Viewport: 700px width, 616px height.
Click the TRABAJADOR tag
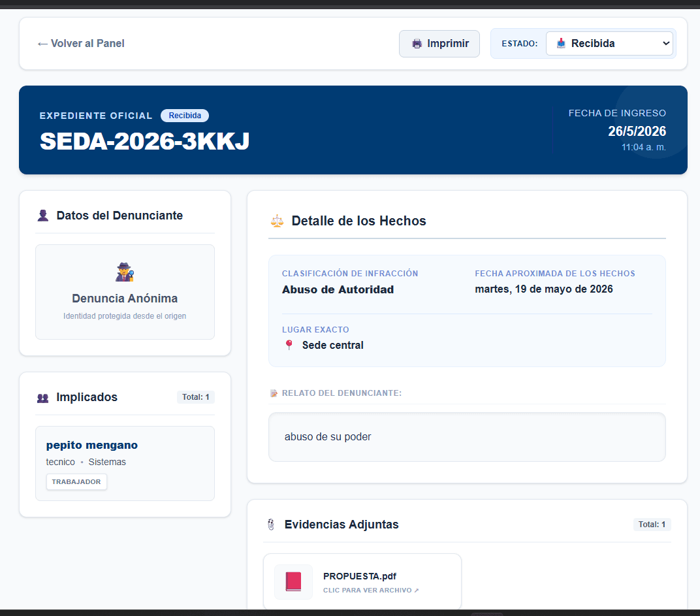(76, 481)
